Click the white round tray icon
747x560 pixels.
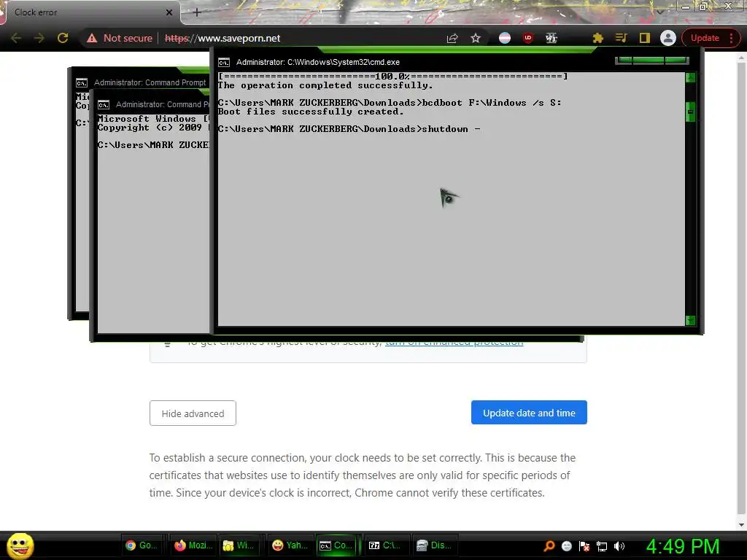[x=566, y=546]
